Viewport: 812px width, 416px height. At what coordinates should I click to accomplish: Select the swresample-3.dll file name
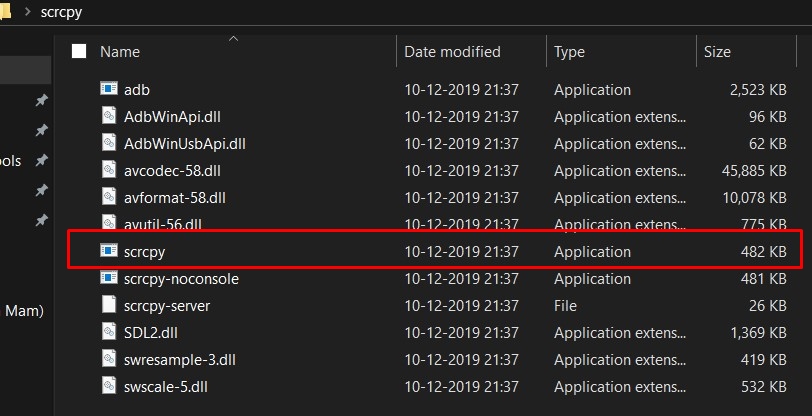pos(180,360)
